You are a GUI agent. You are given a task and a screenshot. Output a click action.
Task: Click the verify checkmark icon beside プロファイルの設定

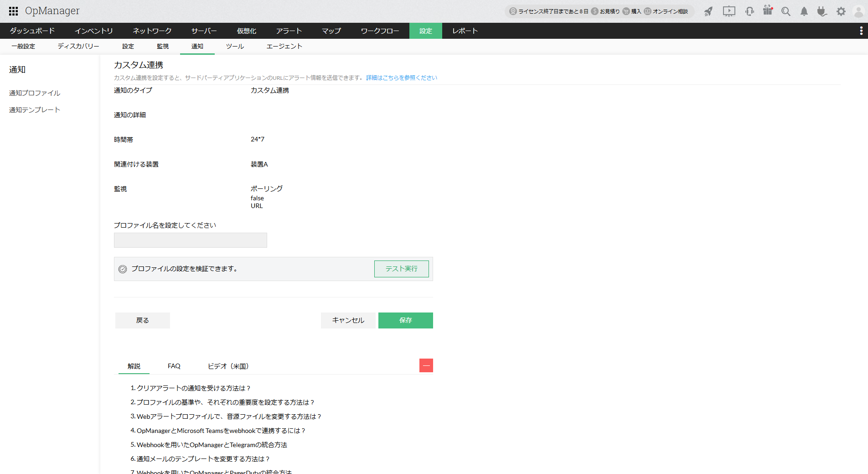click(x=123, y=269)
